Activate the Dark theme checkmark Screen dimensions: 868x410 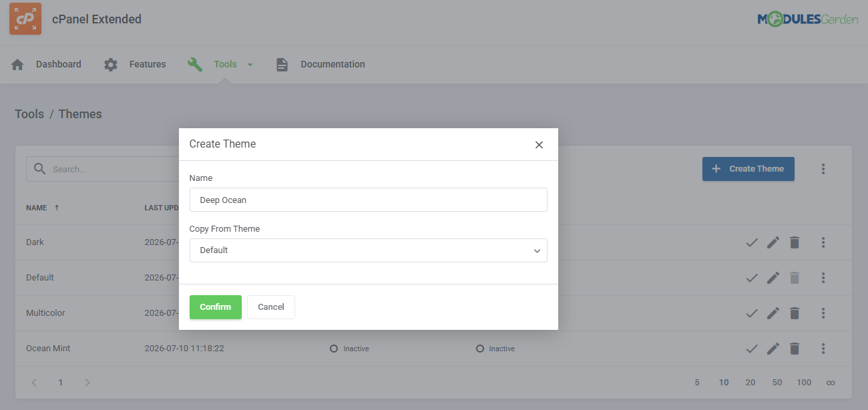[752, 242]
